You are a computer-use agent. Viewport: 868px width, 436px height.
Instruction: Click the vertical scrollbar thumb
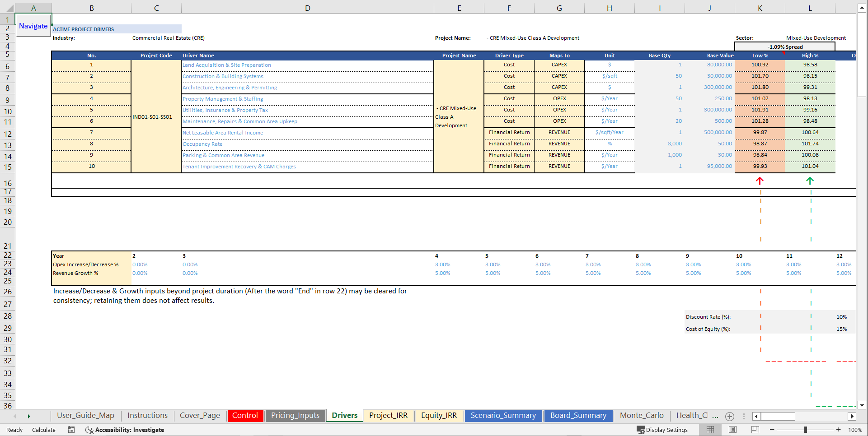click(862, 54)
